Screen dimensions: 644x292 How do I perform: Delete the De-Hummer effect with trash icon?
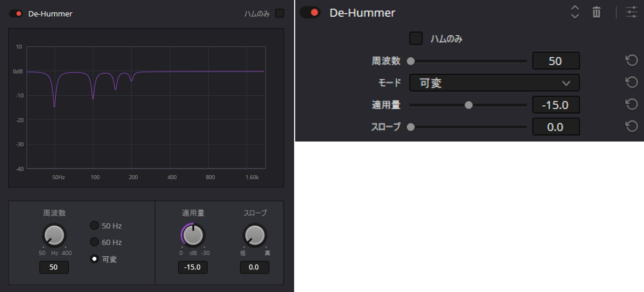[x=596, y=12]
